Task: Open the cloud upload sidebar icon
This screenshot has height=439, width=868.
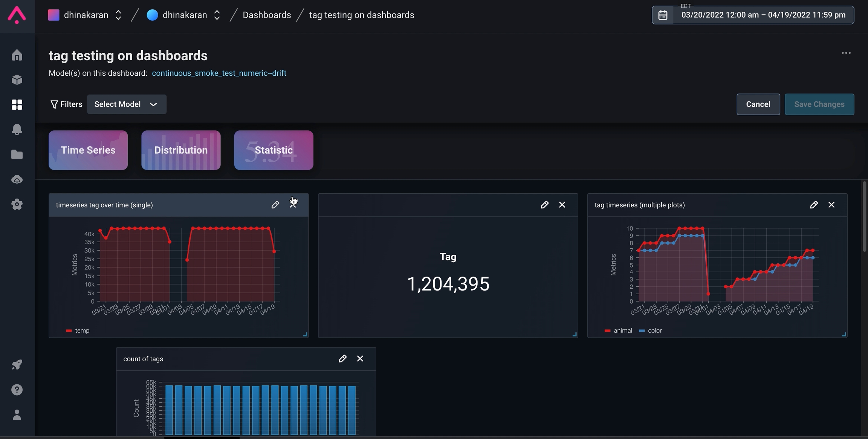Action: [17, 180]
